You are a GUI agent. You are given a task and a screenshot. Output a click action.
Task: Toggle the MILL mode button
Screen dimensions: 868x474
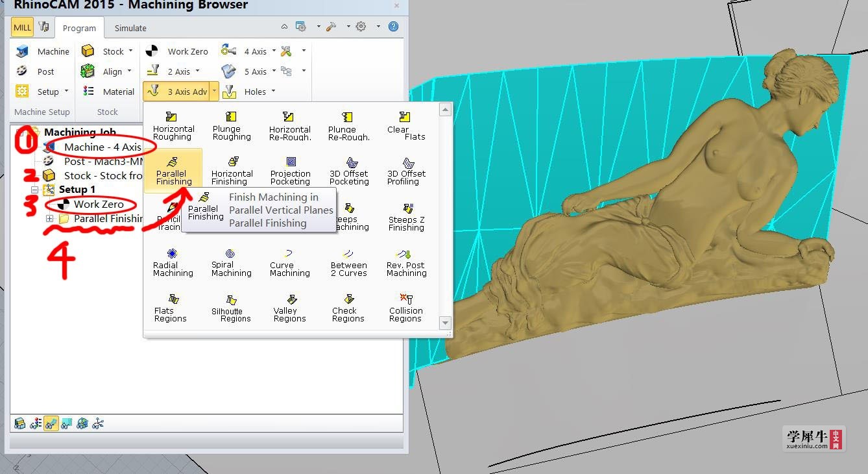tap(22, 27)
